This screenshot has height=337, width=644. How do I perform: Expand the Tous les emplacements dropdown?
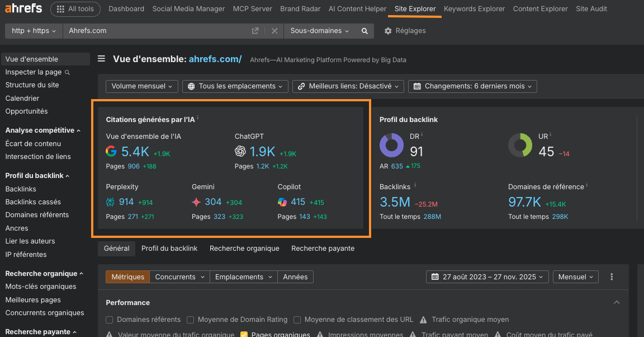(x=235, y=86)
